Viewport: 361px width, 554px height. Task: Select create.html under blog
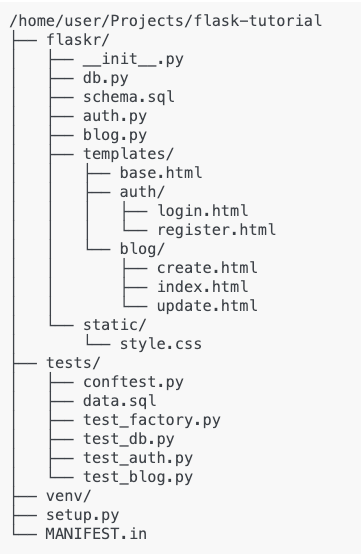point(207,268)
